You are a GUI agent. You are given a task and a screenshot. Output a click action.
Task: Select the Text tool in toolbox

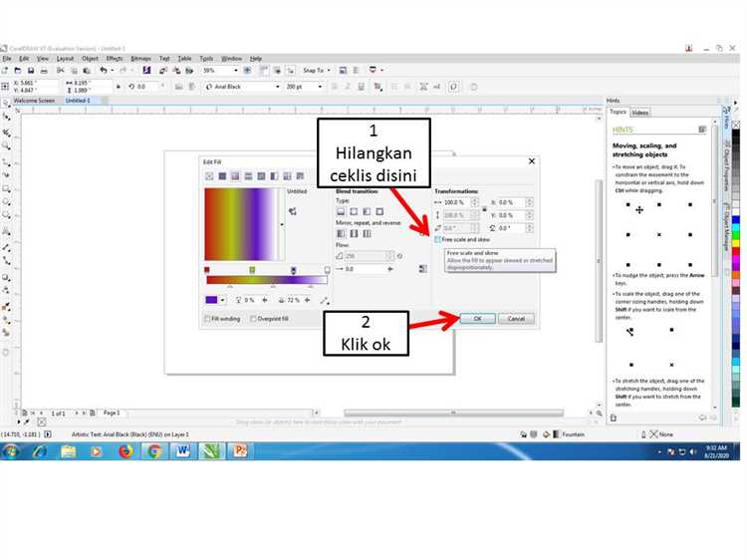tap(6, 231)
